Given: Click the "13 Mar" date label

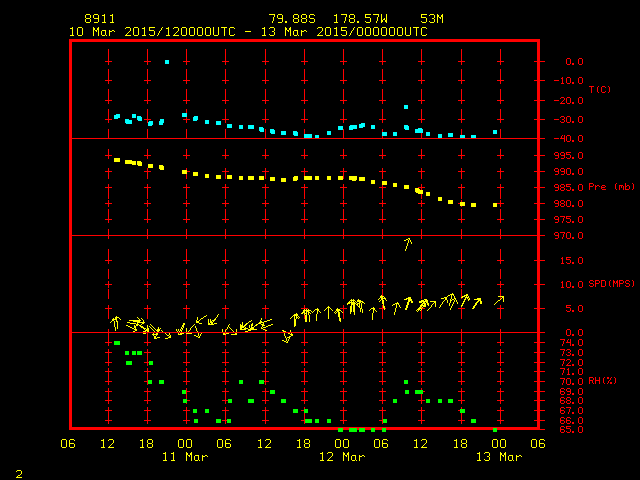Looking at the screenshot, I should point(499,457).
